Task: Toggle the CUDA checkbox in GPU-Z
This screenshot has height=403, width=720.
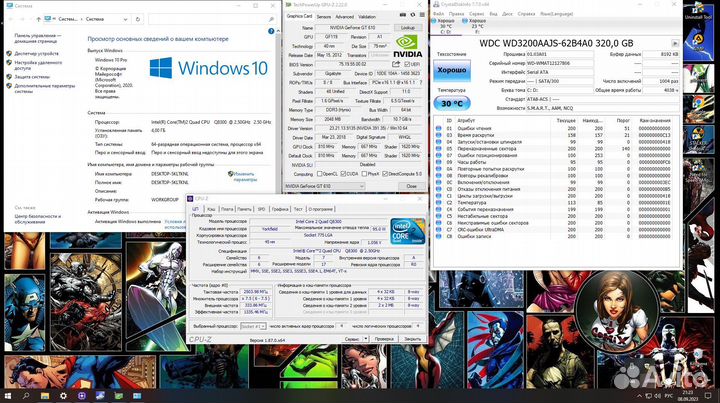Action: tap(343, 174)
